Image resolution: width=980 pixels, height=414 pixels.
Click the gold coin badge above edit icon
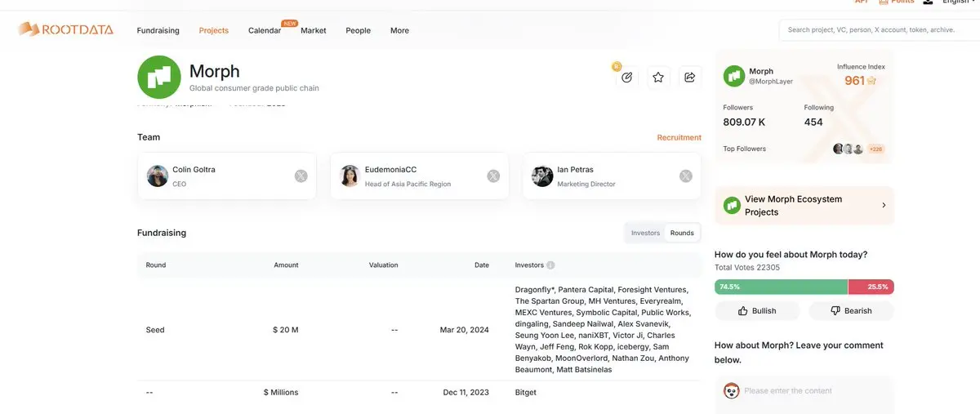click(617, 66)
